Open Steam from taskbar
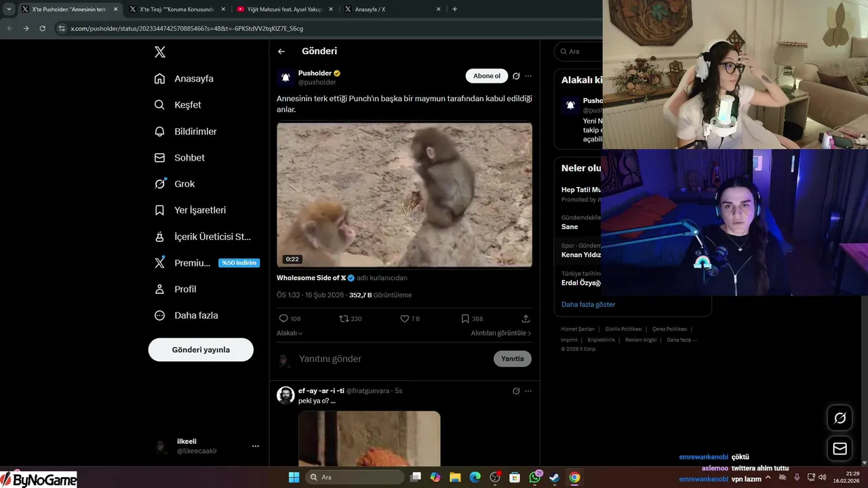This screenshot has width=868, height=488. pyautogui.click(x=555, y=477)
